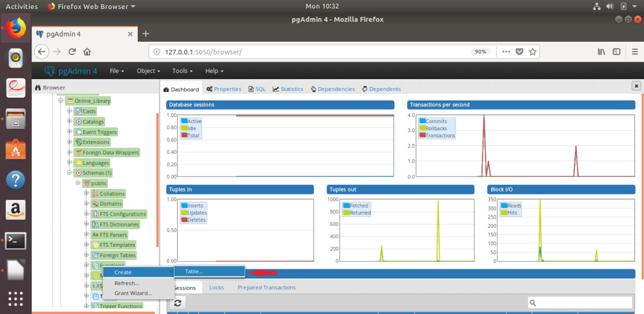Viewport: 644px width, 314px height.
Task: Collapse the Schemas (1) tree node
Action: (69, 173)
